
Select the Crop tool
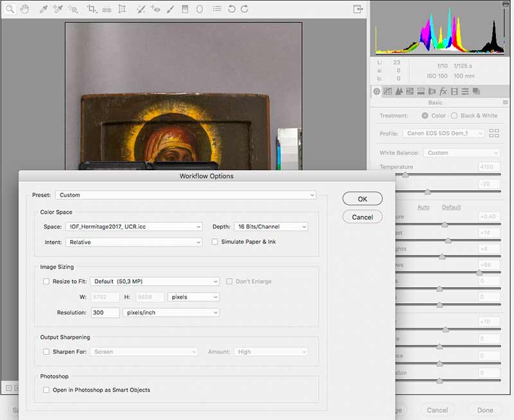(x=91, y=10)
